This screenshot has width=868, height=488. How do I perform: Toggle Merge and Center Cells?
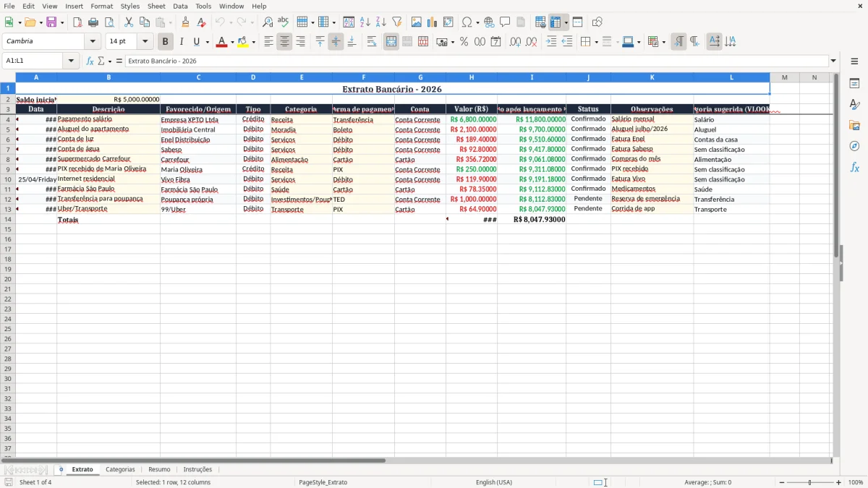[391, 42]
